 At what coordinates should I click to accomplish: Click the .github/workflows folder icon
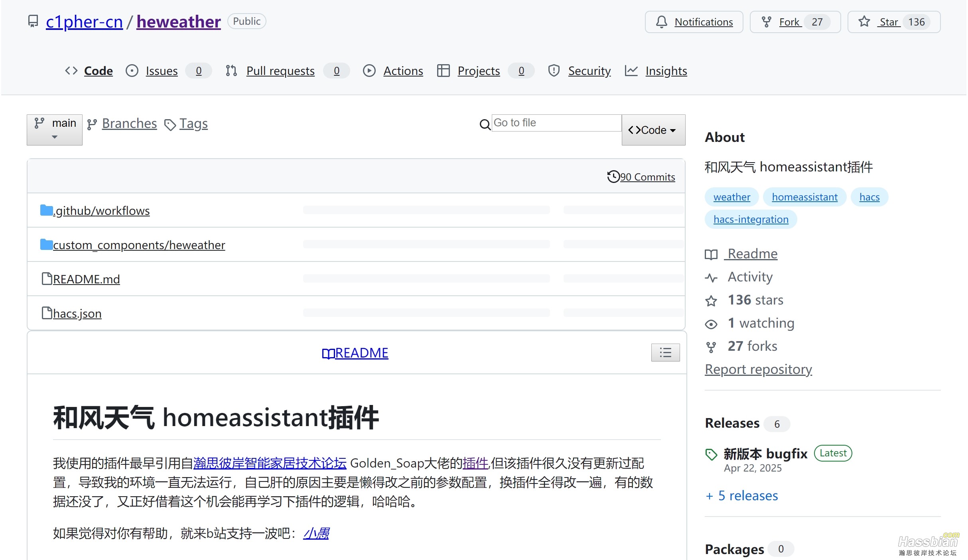point(47,210)
